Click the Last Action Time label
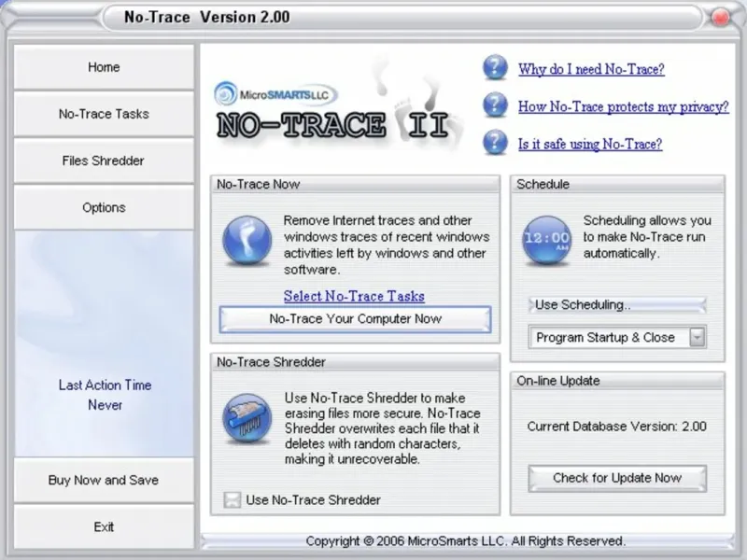 pos(105,385)
